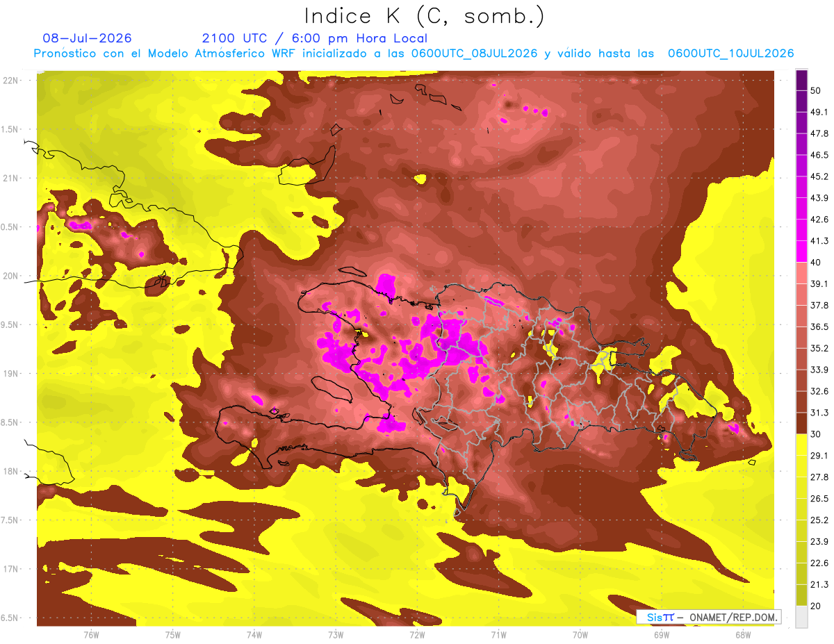Click the 68W longitude axis label
The height and width of the screenshot is (644, 834).
[742, 635]
